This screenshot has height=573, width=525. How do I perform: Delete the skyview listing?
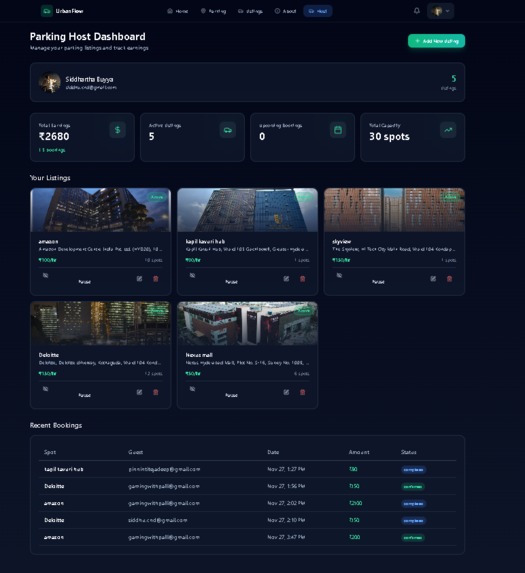coord(449,279)
